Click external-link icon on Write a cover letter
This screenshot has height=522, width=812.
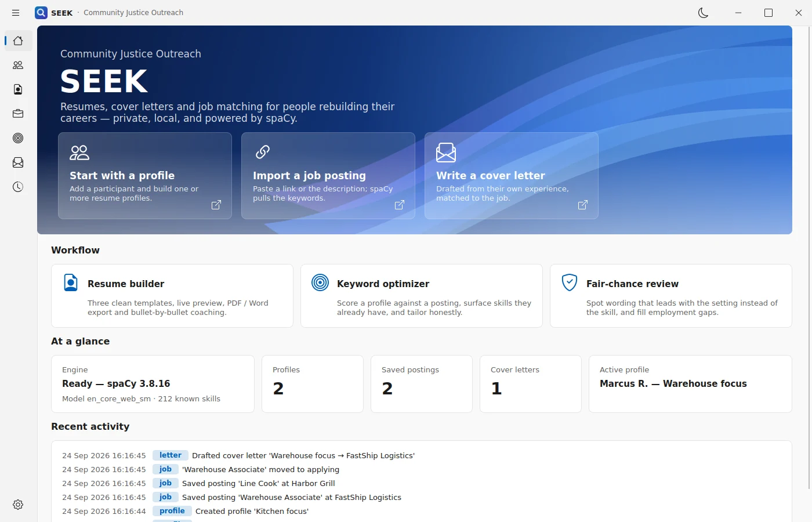click(x=583, y=205)
